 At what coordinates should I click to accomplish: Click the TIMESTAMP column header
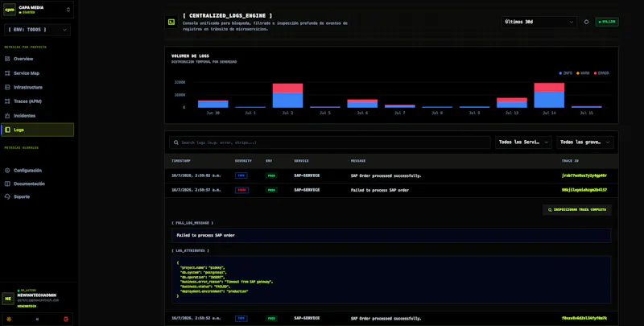pyautogui.click(x=180, y=161)
